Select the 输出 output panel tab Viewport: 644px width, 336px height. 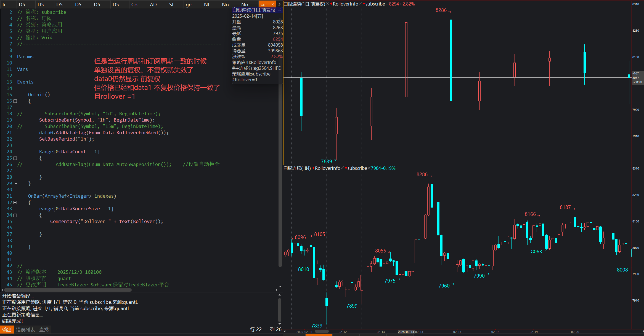point(7,330)
